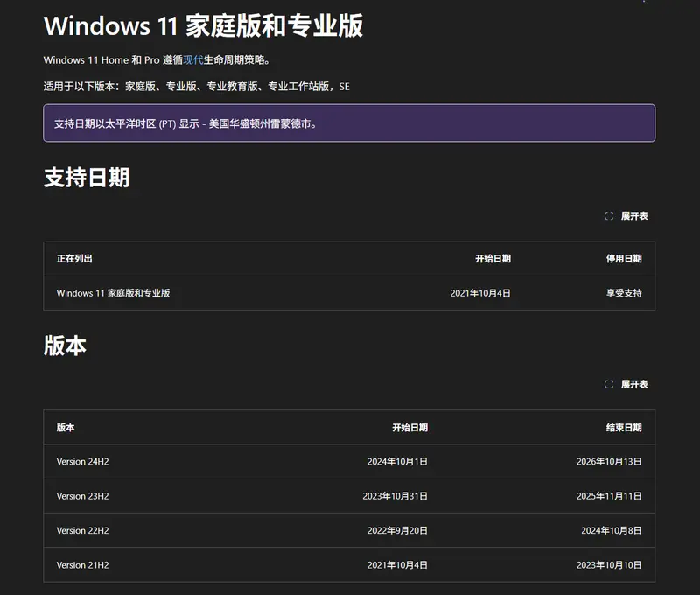Image resolution: width=700 pixels, height=595 pixels.
Task: Select the Version 24H2 table row
Action: tap(350, 461)
